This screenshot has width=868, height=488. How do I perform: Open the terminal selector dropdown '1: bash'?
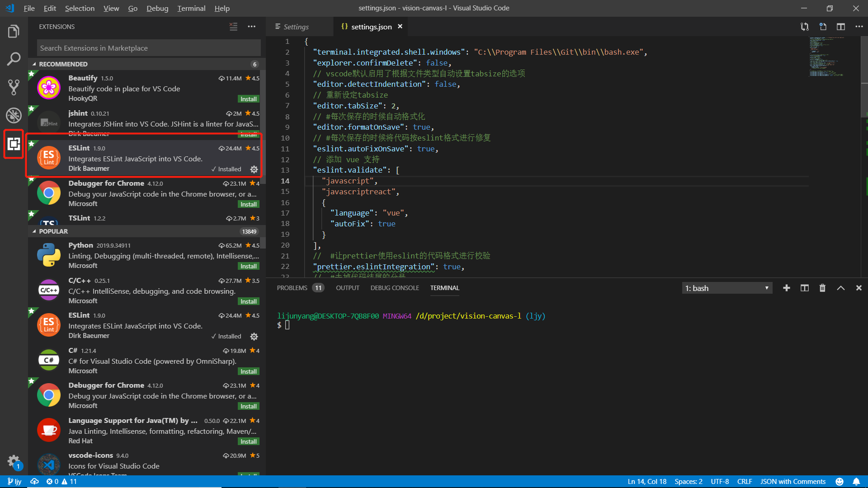pos(727,288)
